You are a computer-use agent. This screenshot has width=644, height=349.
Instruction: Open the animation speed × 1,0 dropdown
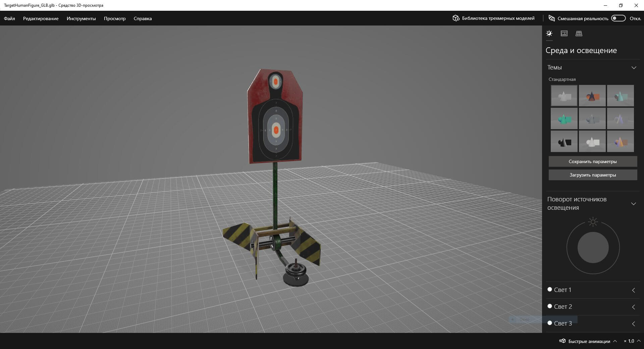point(632,341)
